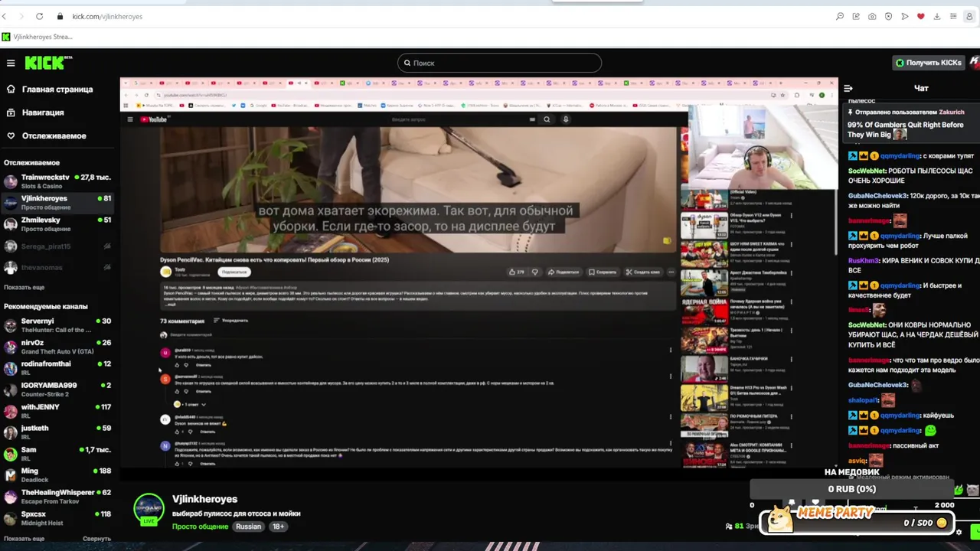Reload the page with browser refresh
The width and height of the screenshot is (980, 551).
tap(39, 16)
